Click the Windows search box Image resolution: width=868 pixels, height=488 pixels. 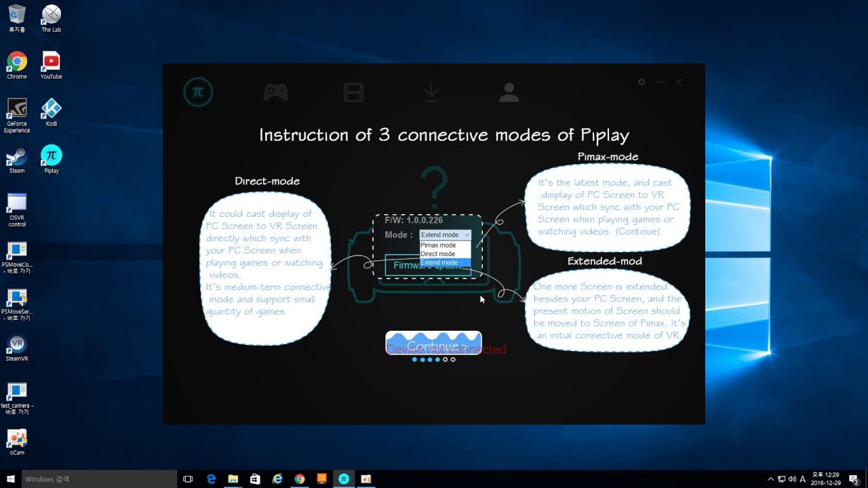point(99,479)
